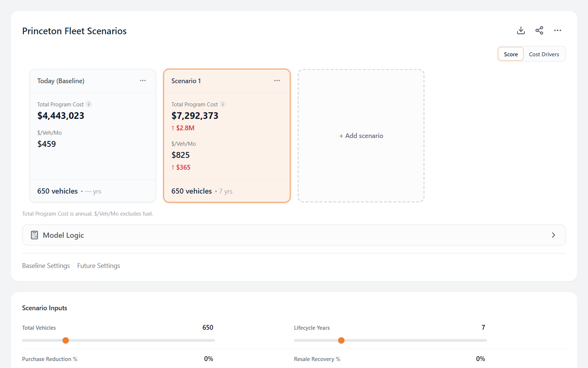Add a new scenario card

point(361,136)
